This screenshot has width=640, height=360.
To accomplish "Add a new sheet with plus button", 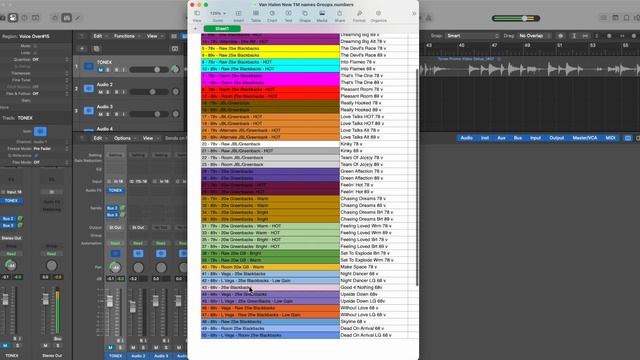I will click(x=196, y=29).
